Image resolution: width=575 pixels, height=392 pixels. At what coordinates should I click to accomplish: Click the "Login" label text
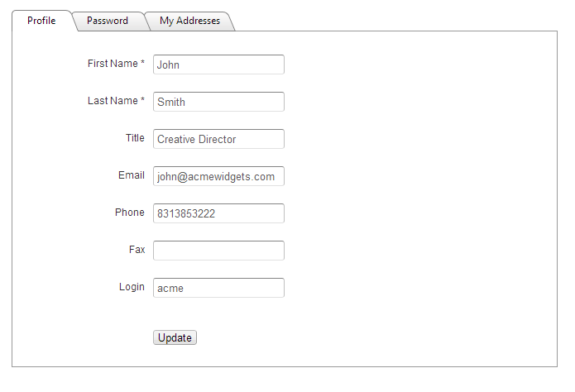(x=132, y=287)
